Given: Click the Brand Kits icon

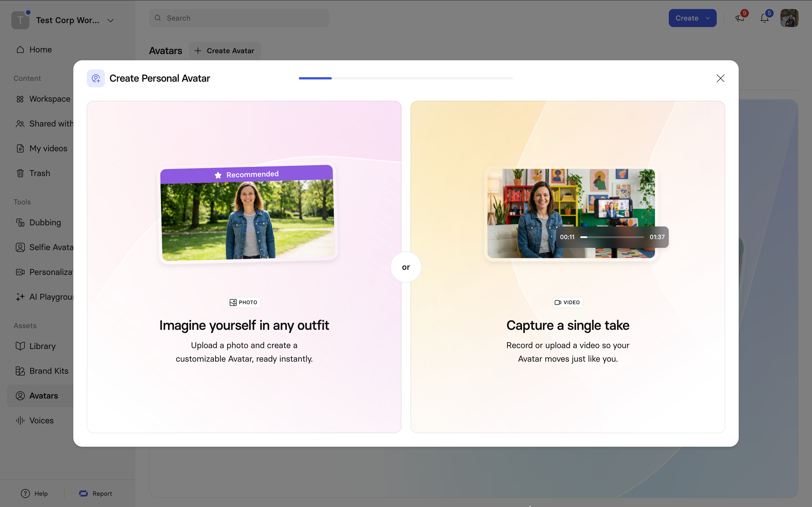Looking at the screenshot, I should click(20, 371).
